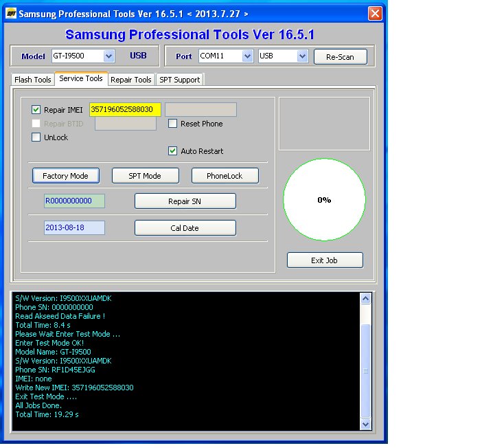Screen dimensions: 482x448
Task: Click the log scrollbar up arrow
Action: tap(365, 298)
